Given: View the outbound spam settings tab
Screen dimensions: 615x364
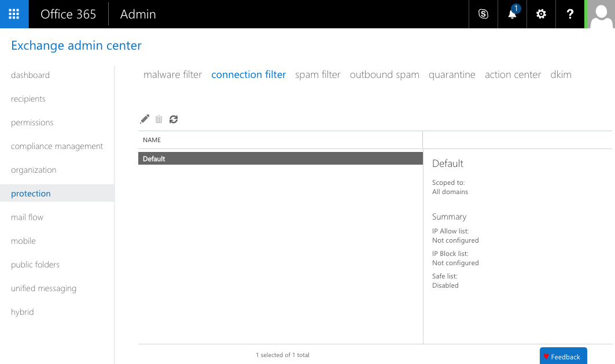Looking at the screenshot, I should click(384, 75).
